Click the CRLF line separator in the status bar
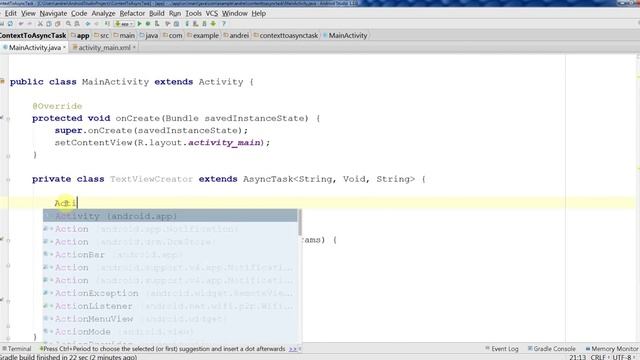The height and width of the screenshot is (360, 640). tap(598, 357)
